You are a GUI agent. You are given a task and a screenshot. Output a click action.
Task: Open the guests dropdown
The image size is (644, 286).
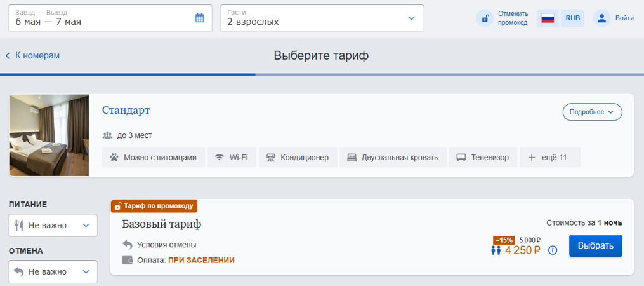pyautogui.click(x=322, y=18)
